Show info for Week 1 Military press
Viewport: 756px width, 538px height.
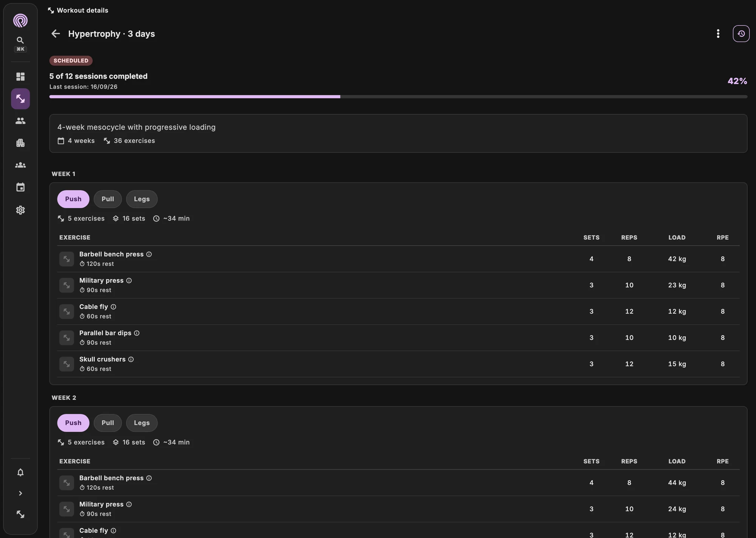[129, 280]
